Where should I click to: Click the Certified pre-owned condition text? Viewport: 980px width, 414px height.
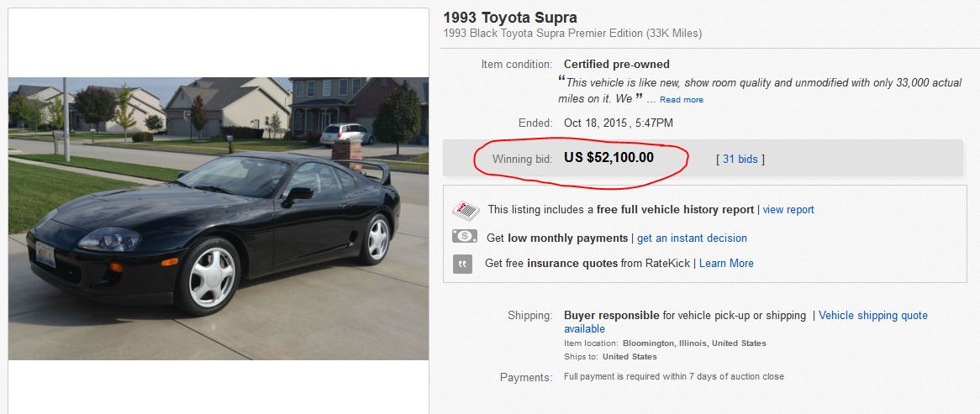coord(617,64)
